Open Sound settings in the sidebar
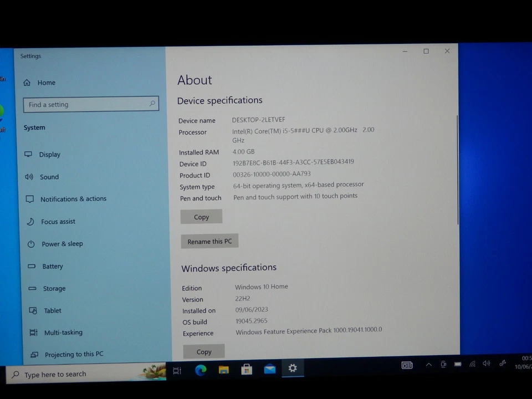The width and height of the screenshot is (532, 399). click(x=49, y=176)
